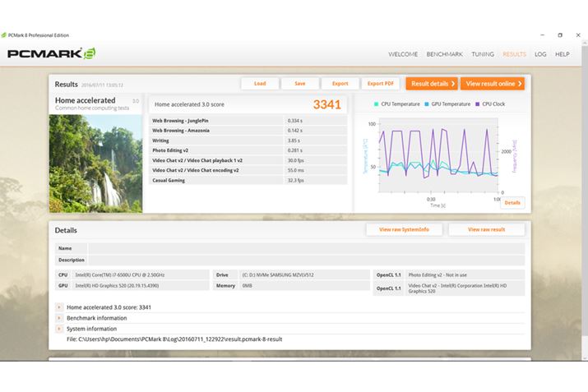588x392 pixels.
Task: Switch to the Welcome tab
Action: (403, 54)
